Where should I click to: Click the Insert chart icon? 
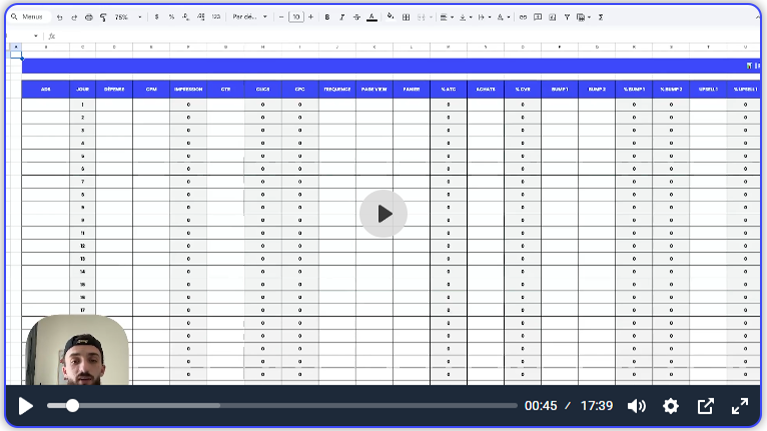point(552,17)
